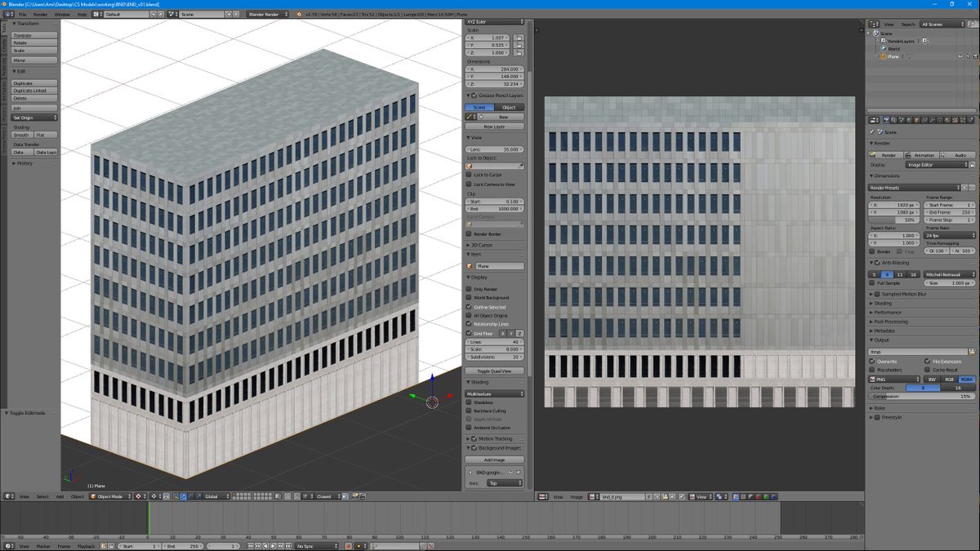Viewport: 980px width, 551px height.
Task: Enable Lock to Cursor checkbox
Action: (x=469, y=175)
